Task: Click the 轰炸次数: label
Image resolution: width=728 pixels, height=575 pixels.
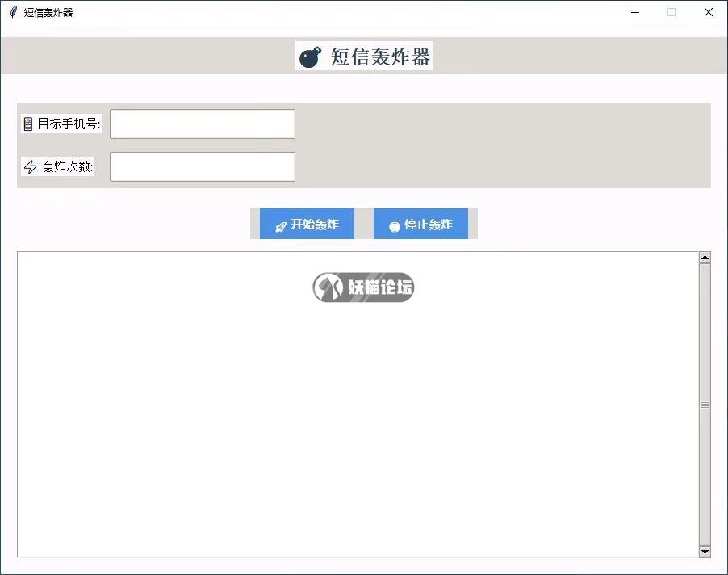Action: tap(68, 166)
